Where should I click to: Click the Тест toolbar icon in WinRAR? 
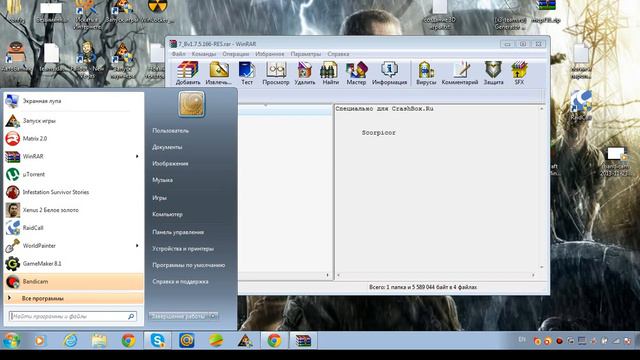tap(247, 73)
